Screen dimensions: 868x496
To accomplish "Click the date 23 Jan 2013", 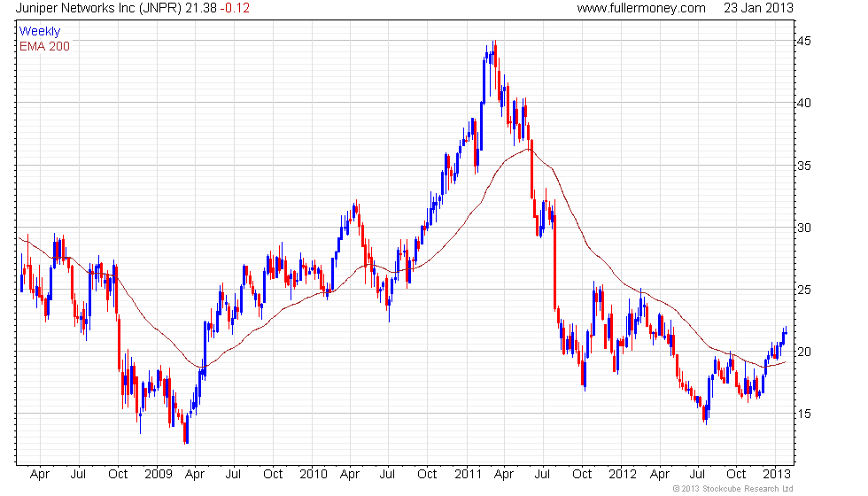I will coord(758,8).
